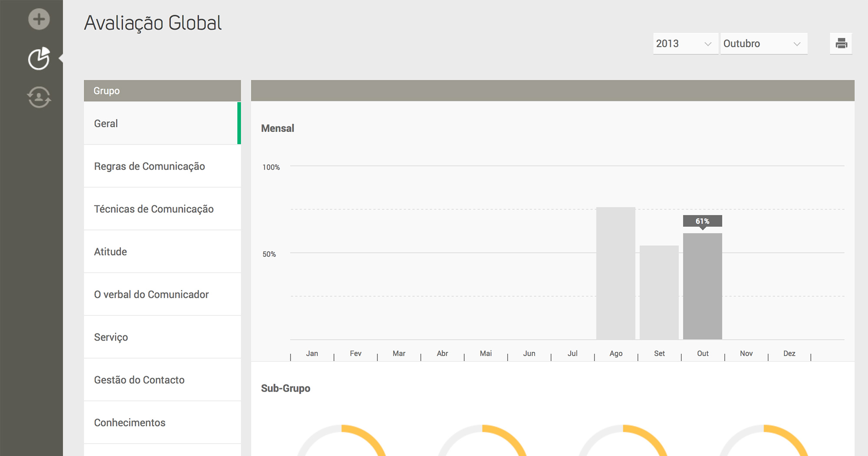Select Regras de Comunicação group

pyautogui.click(x=162, y=166)
